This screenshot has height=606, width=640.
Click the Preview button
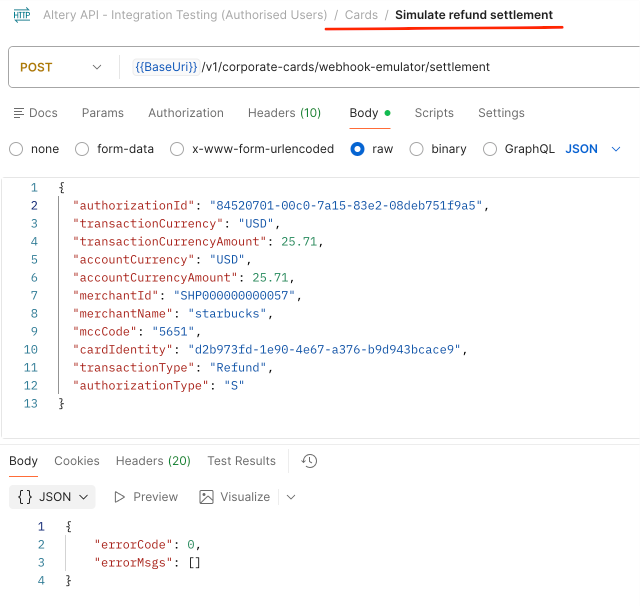pyautogui.click(x=146, y=497)
